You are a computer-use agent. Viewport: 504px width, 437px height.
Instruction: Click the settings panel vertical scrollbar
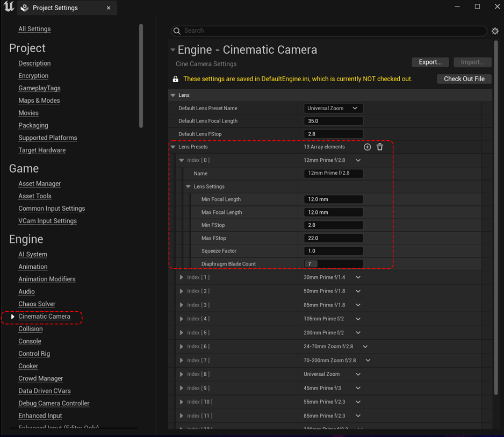496,218
